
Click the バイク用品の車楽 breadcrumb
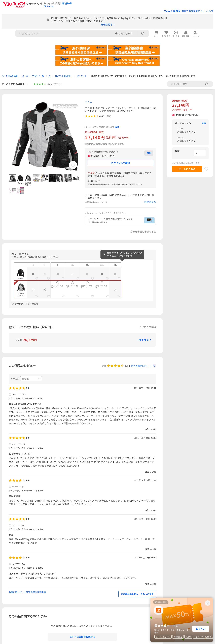click(10, 76)
